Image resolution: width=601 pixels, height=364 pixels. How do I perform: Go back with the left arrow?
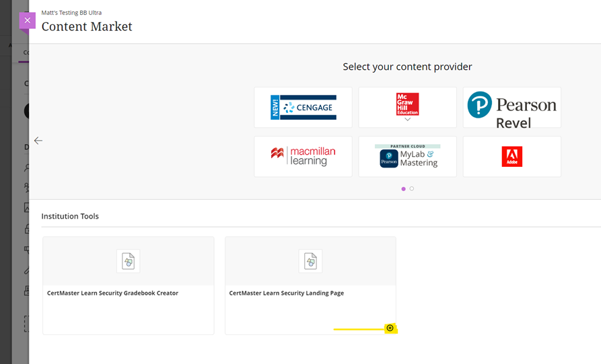(x=38, y=141)
